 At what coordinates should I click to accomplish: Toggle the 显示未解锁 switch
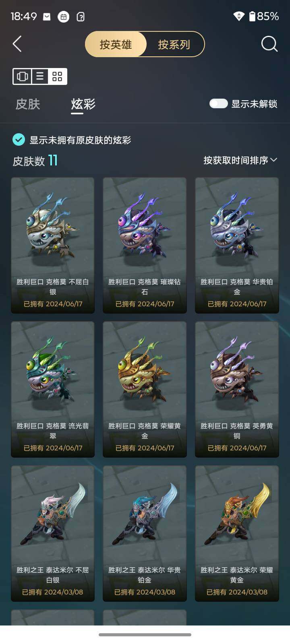click(x=219, y=104)
